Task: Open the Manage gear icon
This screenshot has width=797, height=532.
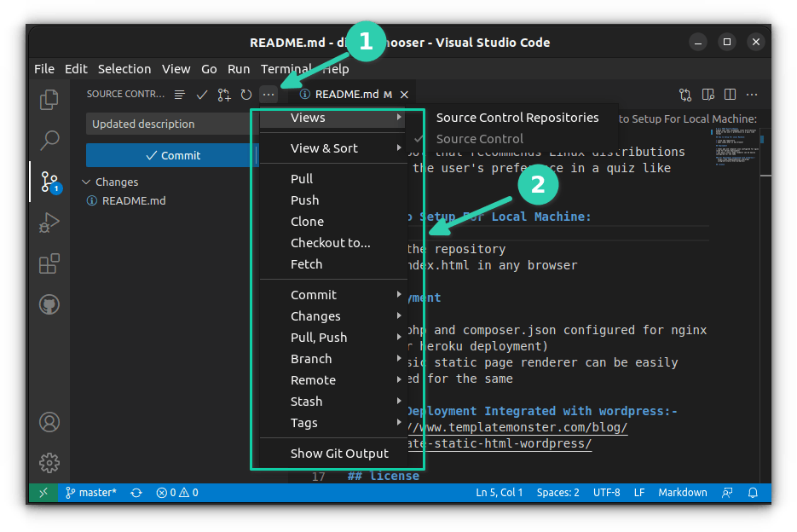Action: click(x=49, y=463)
